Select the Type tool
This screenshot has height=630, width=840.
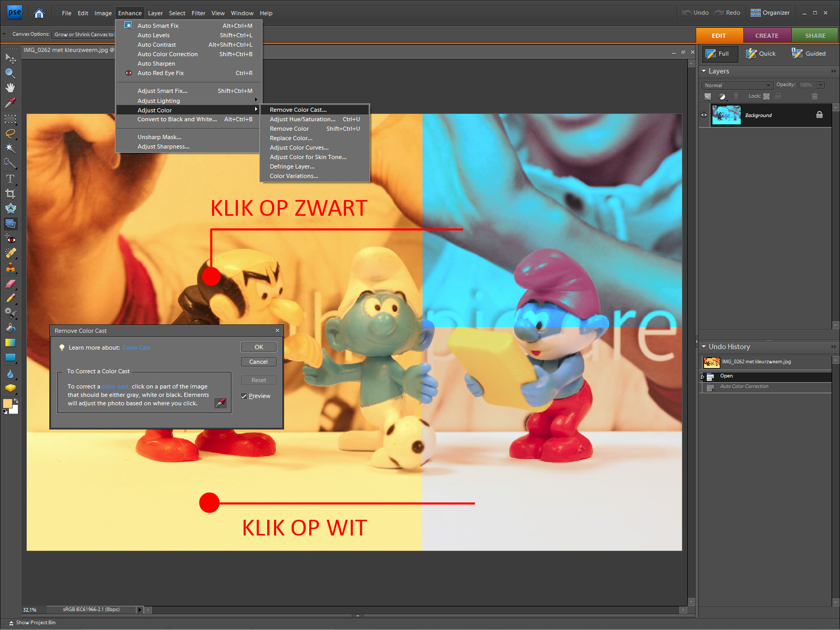[10, 179]
